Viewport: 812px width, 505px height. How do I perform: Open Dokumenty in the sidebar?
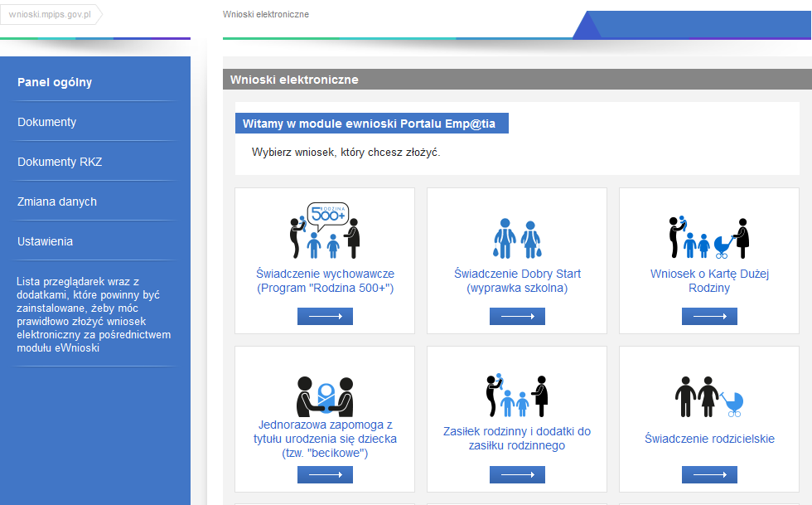coord(46,122)
